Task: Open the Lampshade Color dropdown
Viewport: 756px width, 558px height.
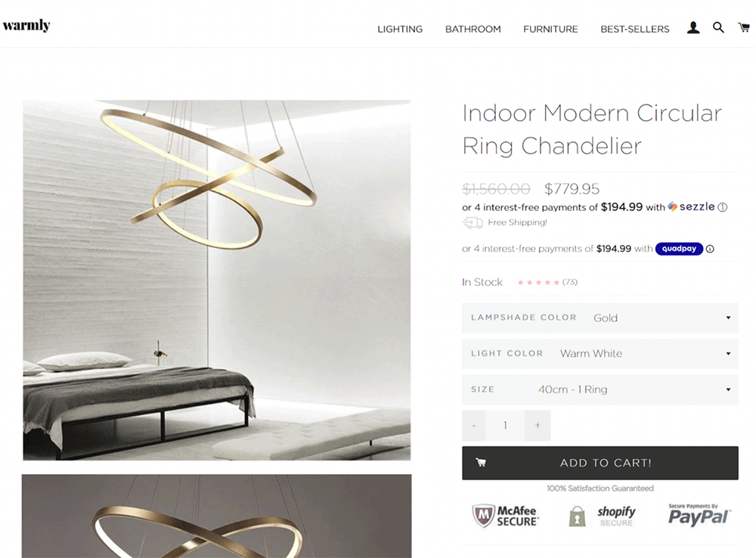Action: coord(600,318)
